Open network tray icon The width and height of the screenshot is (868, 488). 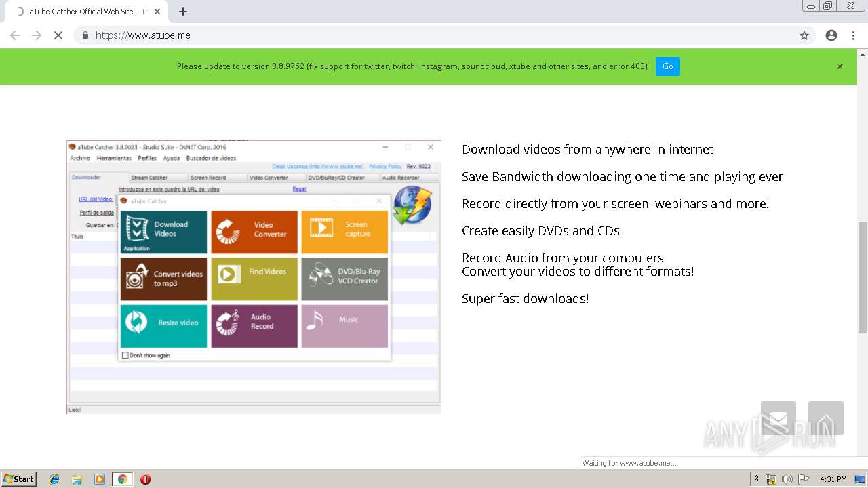tap(771, 479)
